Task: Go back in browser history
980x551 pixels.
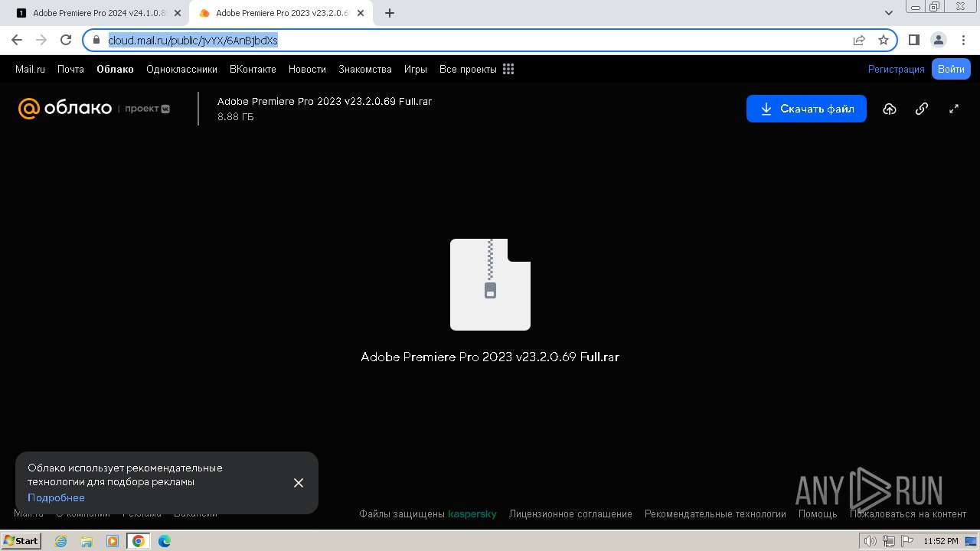Action: click(x=17, y=40)
